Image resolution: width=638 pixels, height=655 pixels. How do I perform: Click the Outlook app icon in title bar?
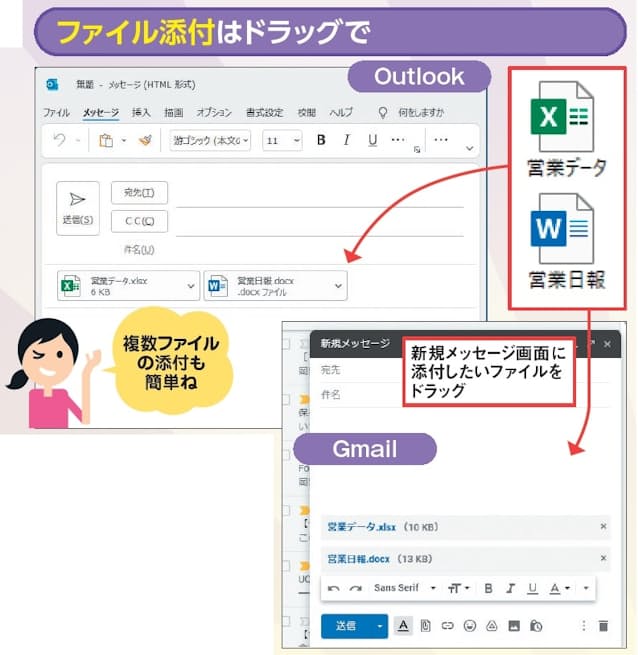click(52, 84)
